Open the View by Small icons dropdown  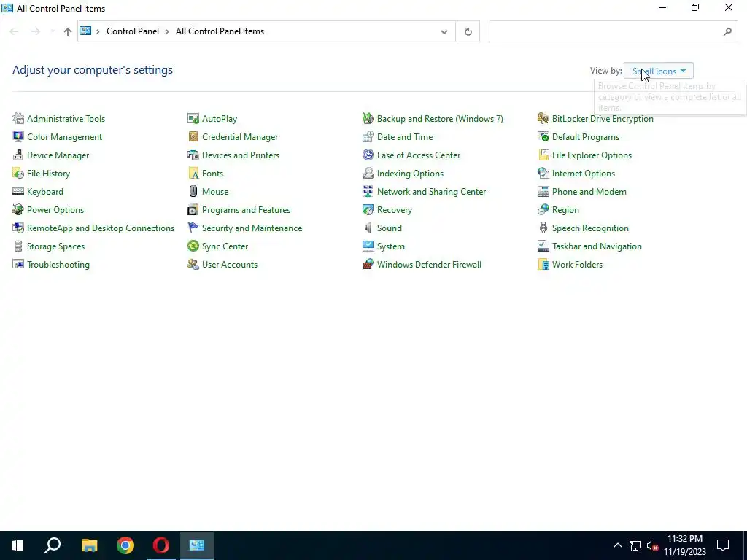[x=659, y=71]
